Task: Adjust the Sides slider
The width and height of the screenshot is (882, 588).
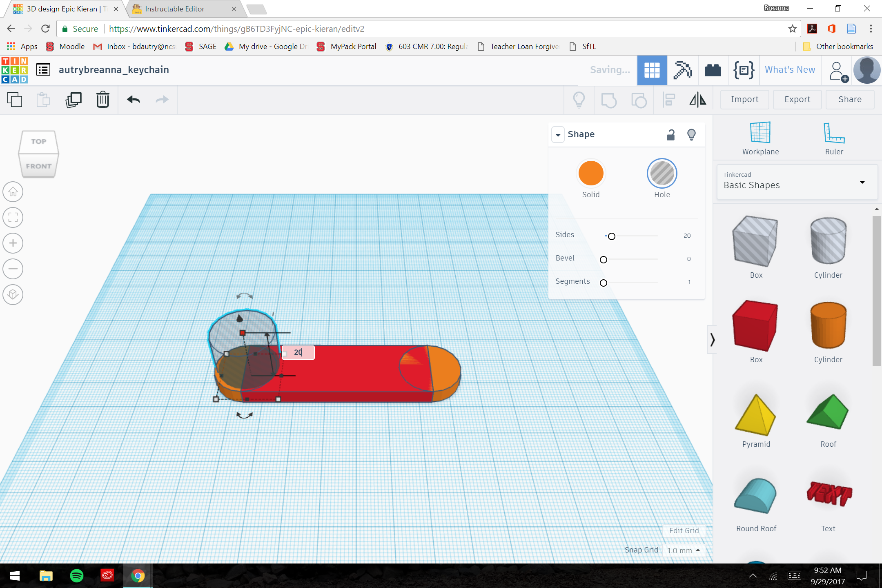Action: click(611, 236)
